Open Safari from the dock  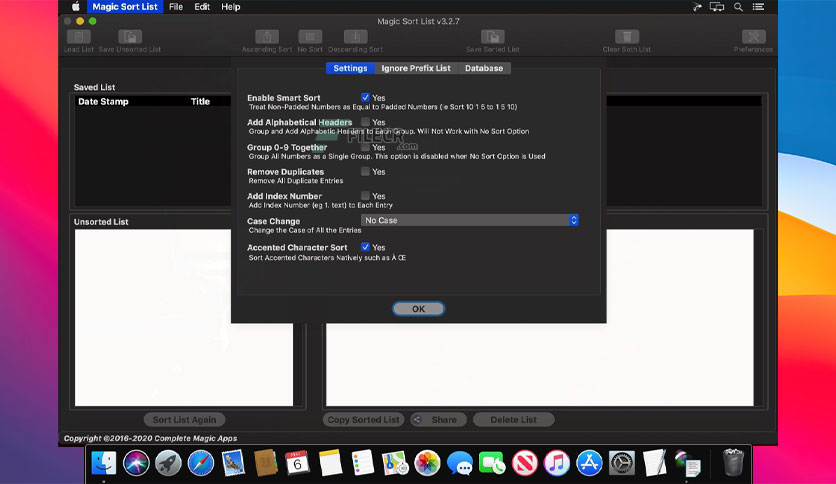coord(200,463)
